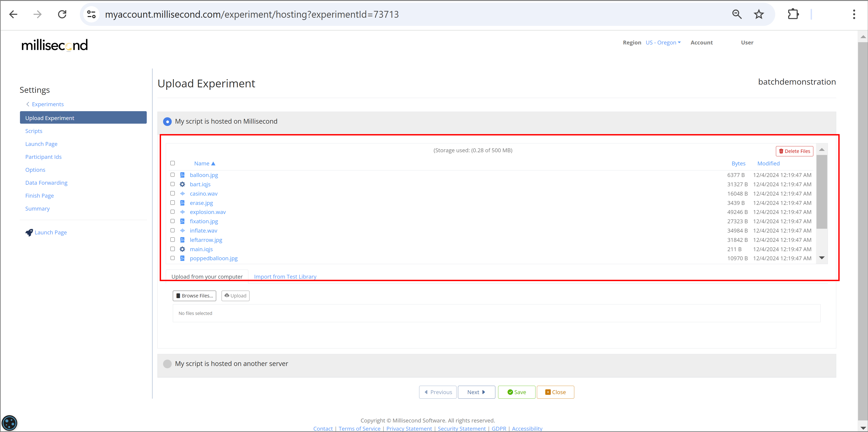Sort files by the Modified column
The height and width of the screenshot is (432, 868).
coord(768,163)
